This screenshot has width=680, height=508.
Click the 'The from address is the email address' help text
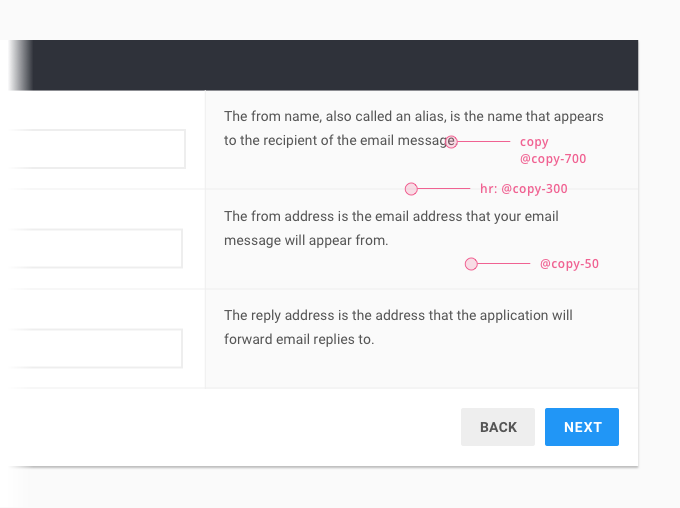point(391,228)
